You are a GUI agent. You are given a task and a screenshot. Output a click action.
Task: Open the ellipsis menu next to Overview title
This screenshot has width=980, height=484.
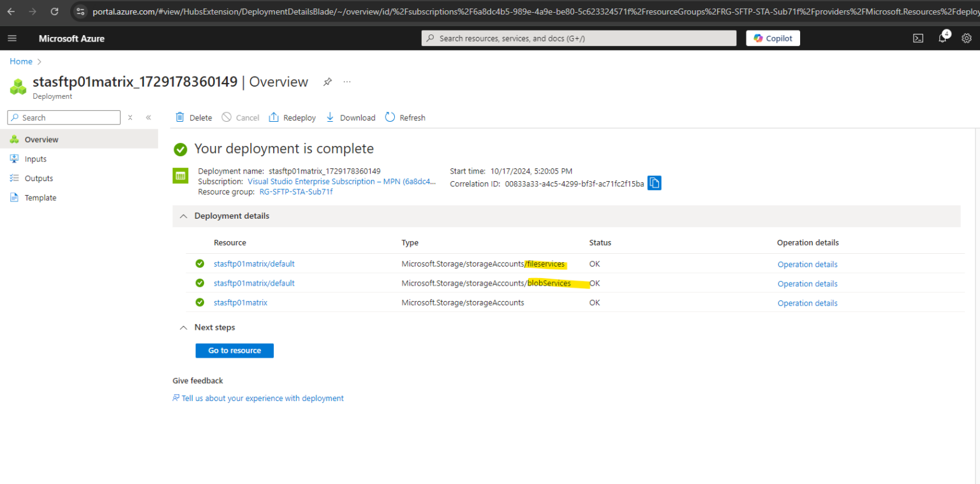click(x=346, y=82)
